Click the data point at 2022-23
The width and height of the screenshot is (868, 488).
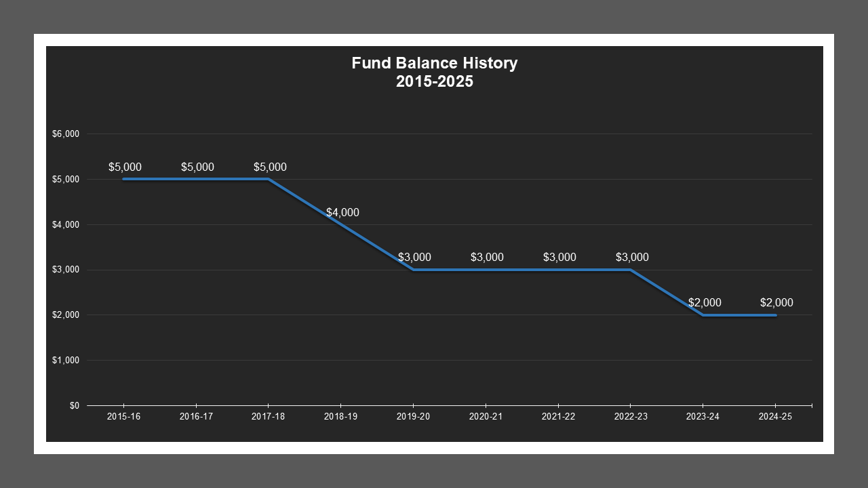pos(631,270)
